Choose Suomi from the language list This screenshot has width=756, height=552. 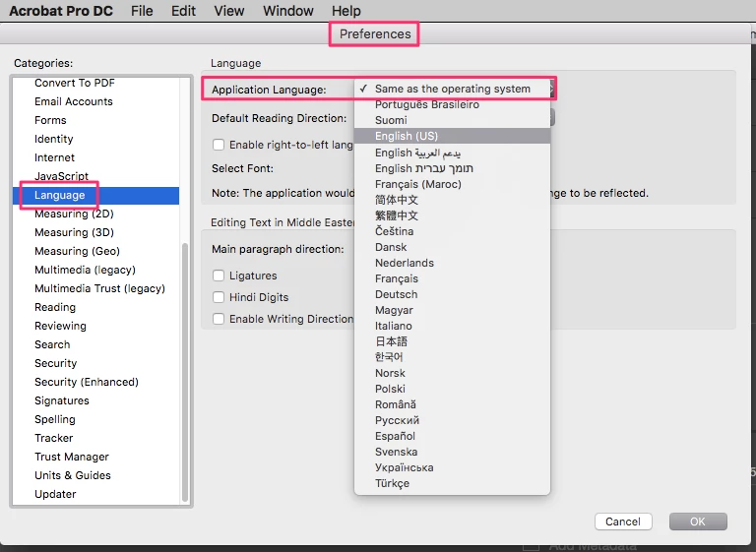tap(452, 120)
